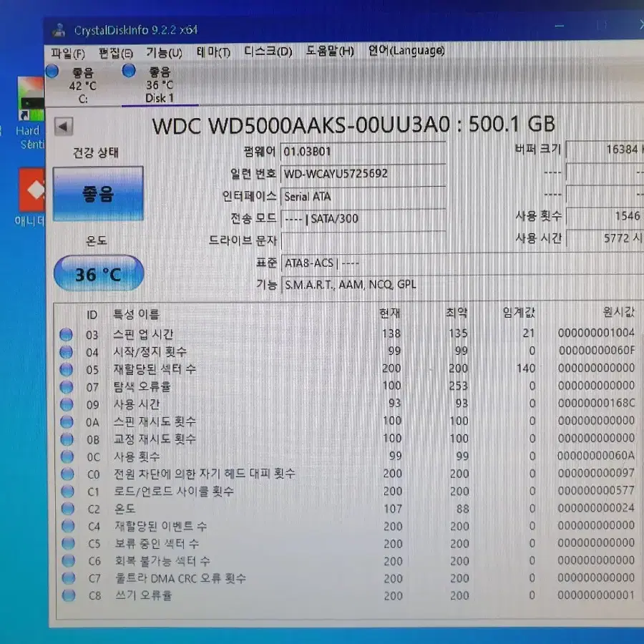Viewport: 644px width, 644px height.
Task: Click blue status circle above C: drive
Action: pos(52,72)
